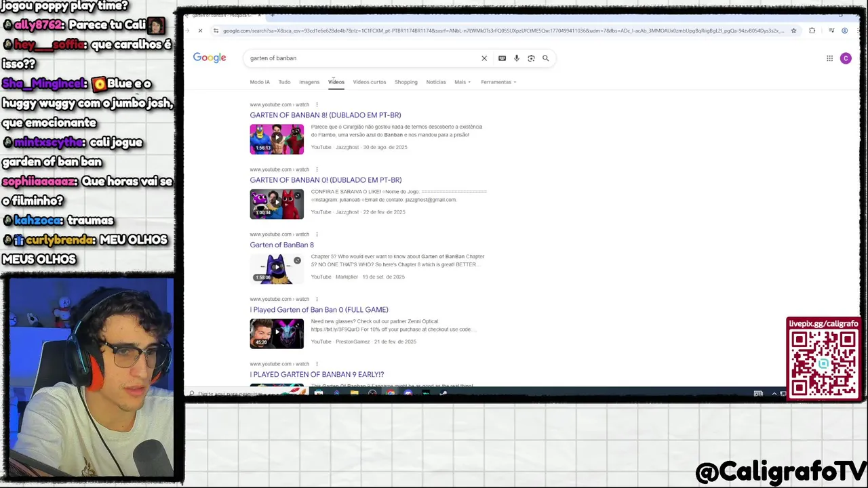Open options menu for Markiplier Garten of BanBan 8 result
868x488 pixels.
click(x=317, y=235)
